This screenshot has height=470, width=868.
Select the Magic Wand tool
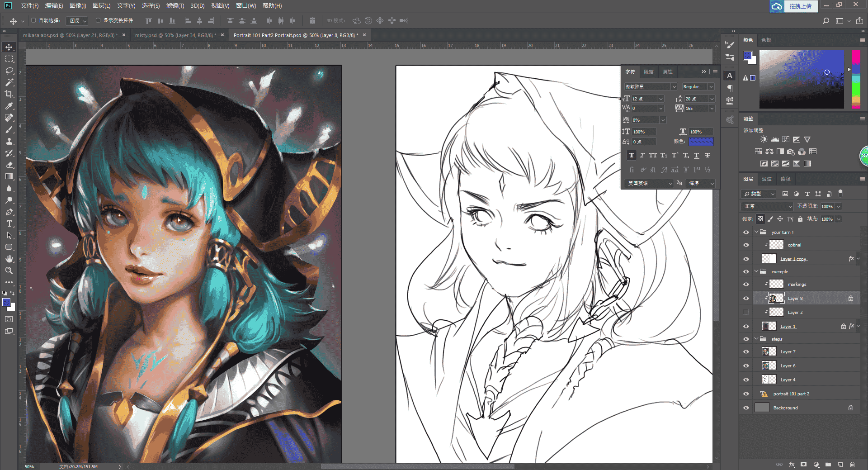[9, 82]
